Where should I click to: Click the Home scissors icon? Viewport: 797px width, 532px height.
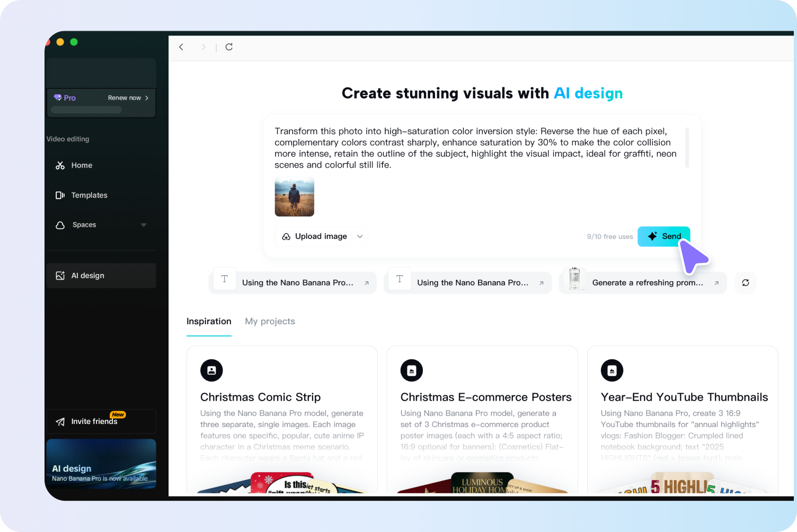click(60, 165)
